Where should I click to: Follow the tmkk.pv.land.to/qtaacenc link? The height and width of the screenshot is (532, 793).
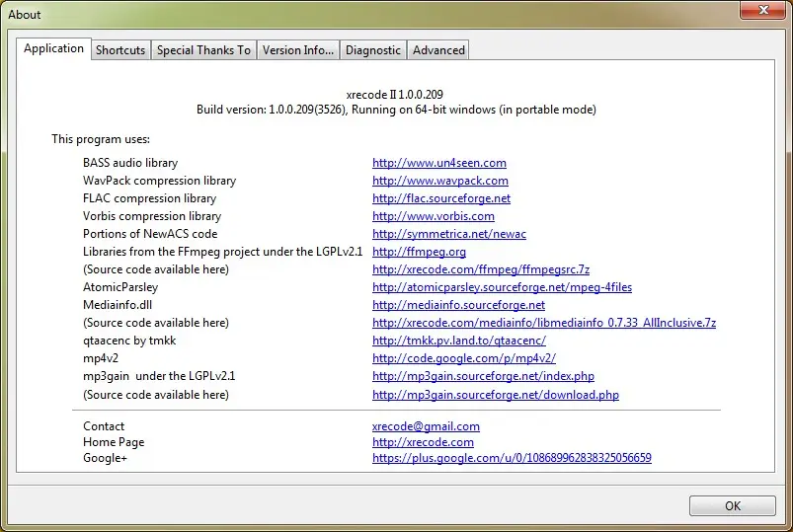tap(459, 341)
